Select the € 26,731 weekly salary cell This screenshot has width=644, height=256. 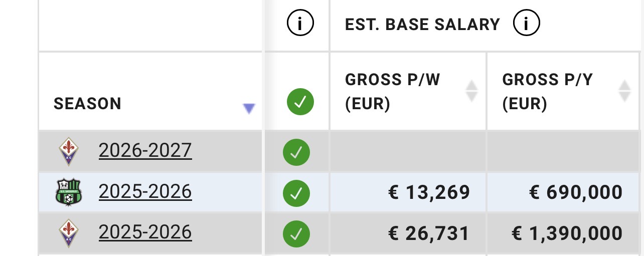pos(429,233)
